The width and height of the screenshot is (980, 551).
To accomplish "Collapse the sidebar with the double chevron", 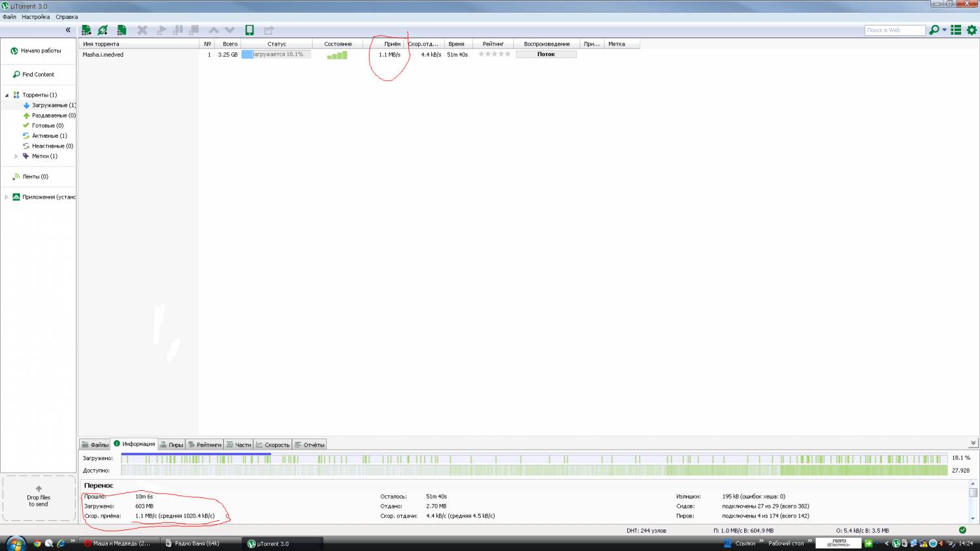I will [x=68, y=30].
